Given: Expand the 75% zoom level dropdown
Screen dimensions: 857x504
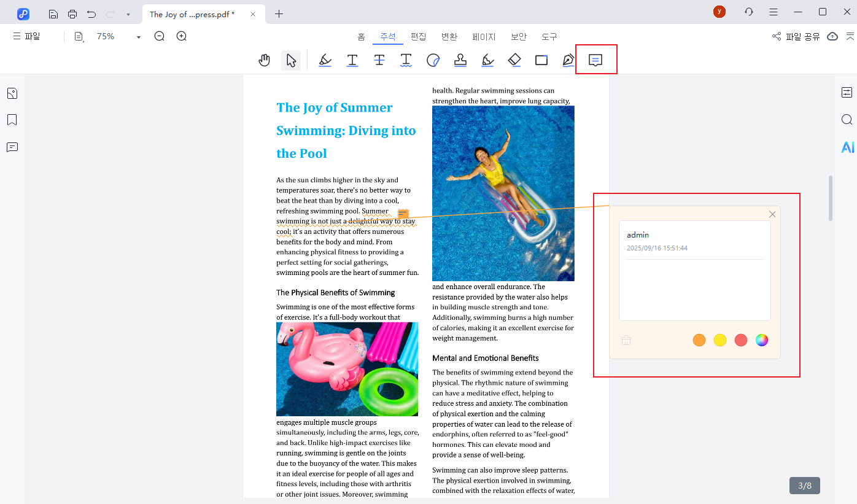Looking at the screenshot, I should click(139, 37).
